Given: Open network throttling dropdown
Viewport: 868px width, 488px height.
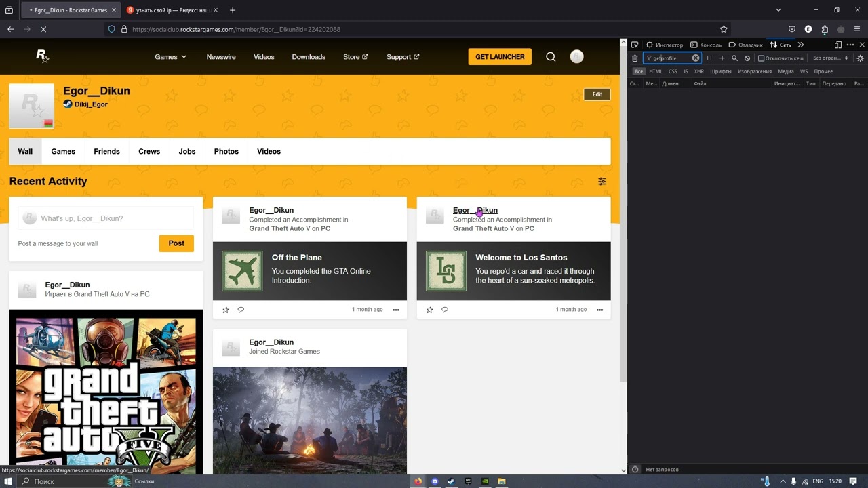Looking at the screenshot, I should (831, 58).
